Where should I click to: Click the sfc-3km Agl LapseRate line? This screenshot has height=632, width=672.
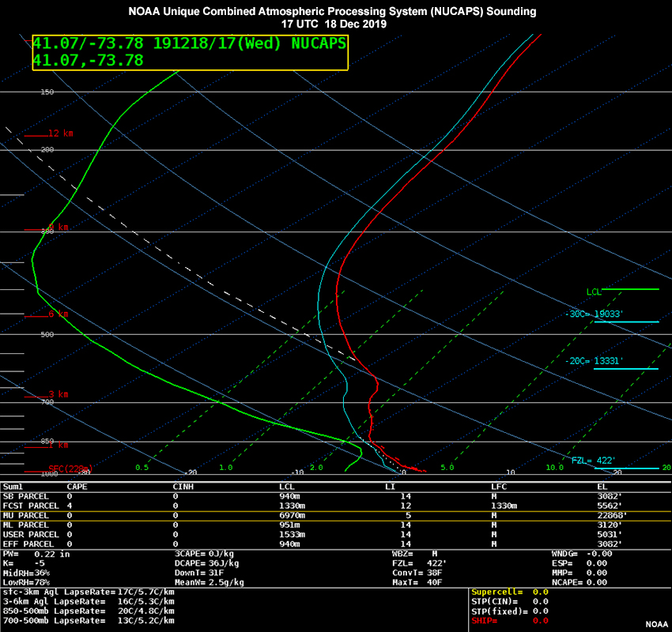coord(89,592)
